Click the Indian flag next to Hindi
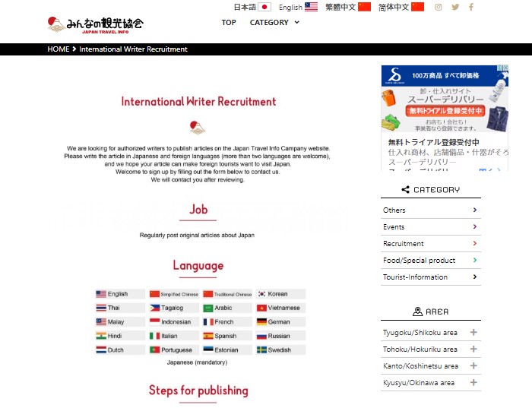Viewport: 532px width, 408px height. 101,336
